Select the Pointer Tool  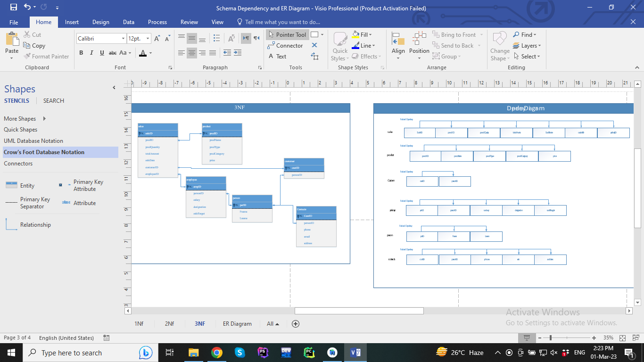(287, 35)
